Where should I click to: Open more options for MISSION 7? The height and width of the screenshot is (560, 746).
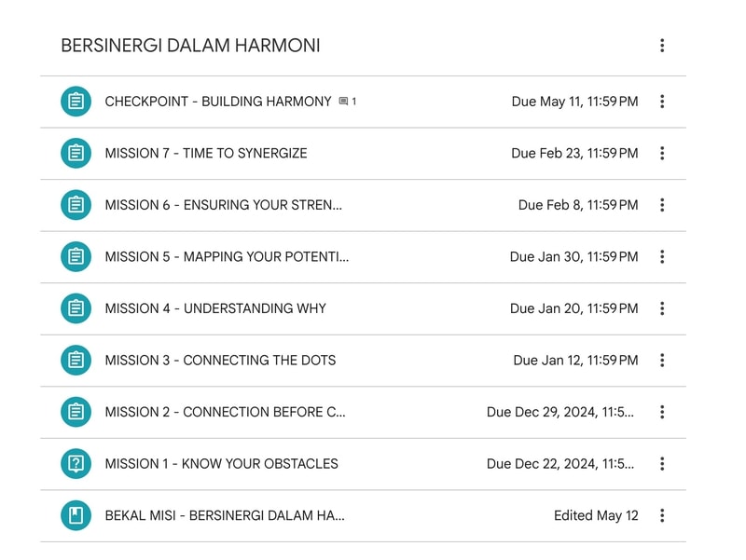[x=662, y=154]
